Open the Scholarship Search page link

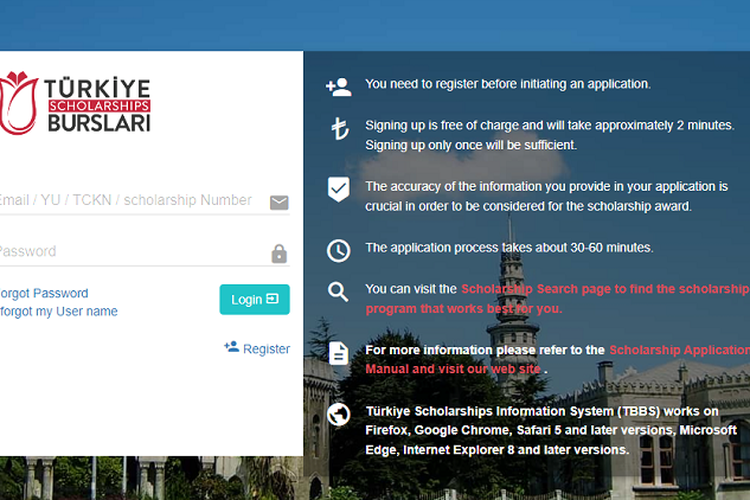[x=558, y=299]
